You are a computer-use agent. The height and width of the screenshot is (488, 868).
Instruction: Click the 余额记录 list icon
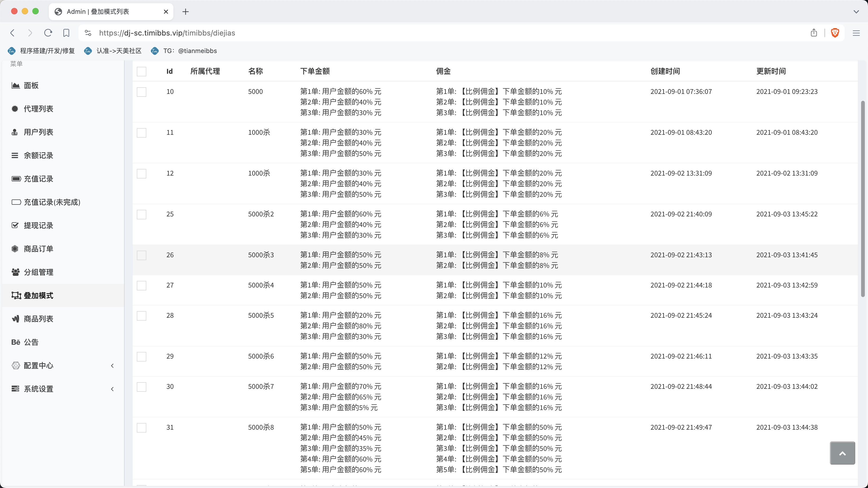pyautogui.click(x=15, y=155)
